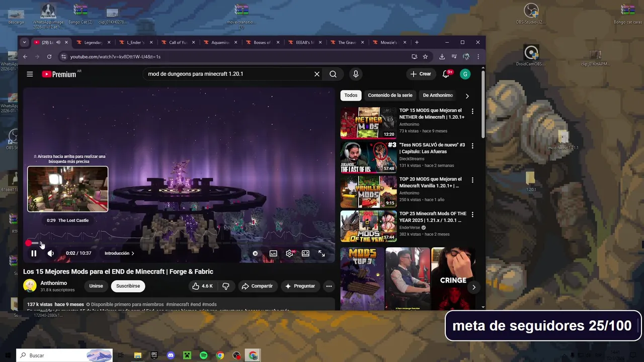The width and height of the screenshot is (644, 362).
Task: Expand the Introducción chapter list
Action: click(x=119, y=253)
